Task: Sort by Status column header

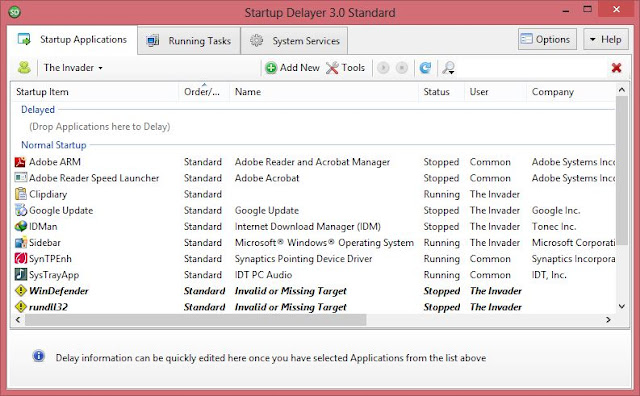Action: click(x=442, y=92)
